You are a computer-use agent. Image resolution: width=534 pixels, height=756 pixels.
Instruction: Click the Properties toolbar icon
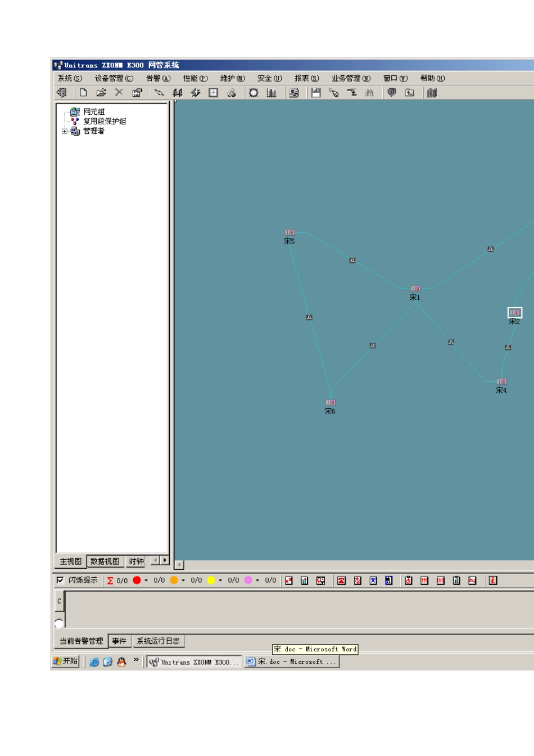coord(137,93)
